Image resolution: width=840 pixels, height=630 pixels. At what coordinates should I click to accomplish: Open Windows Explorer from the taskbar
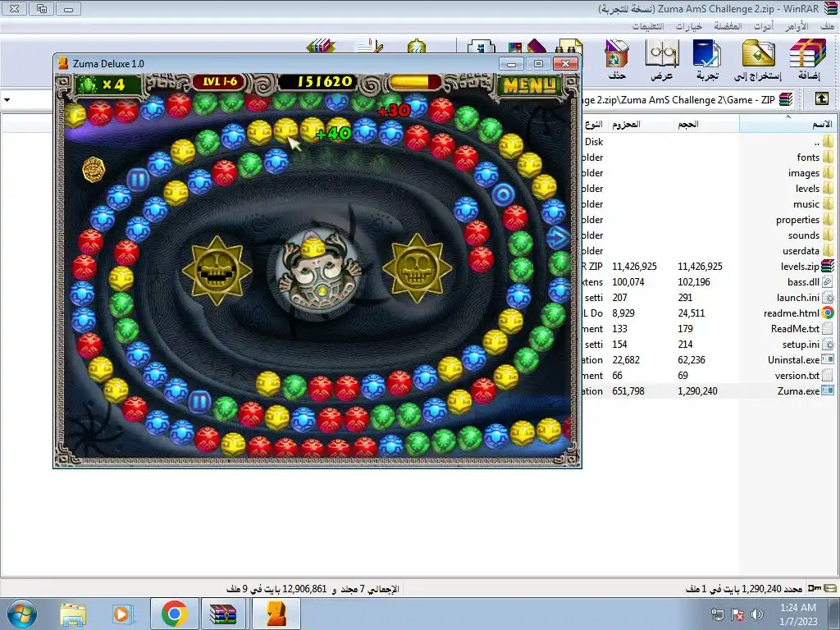(x=73, y=614)
